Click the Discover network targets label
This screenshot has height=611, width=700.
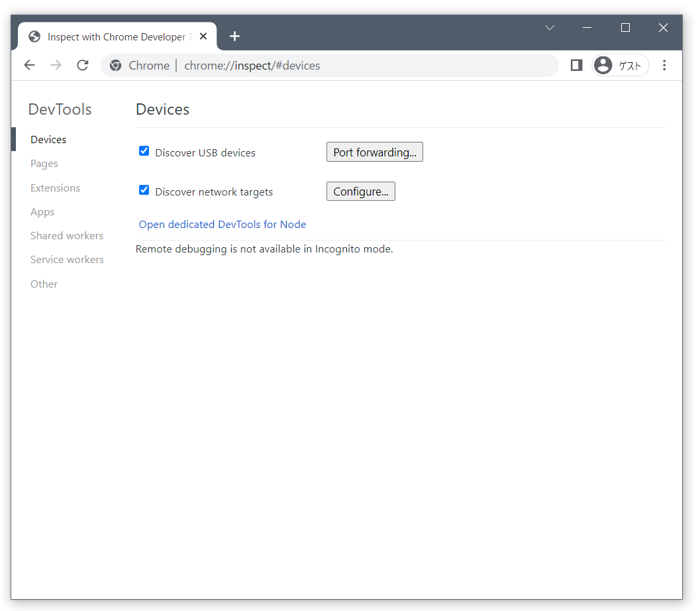[214, 192]
